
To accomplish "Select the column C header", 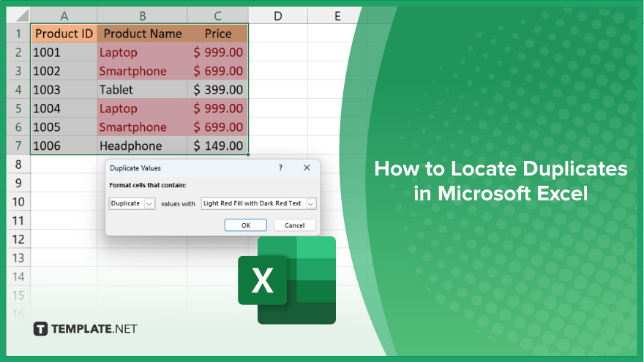I will point(217,16).
